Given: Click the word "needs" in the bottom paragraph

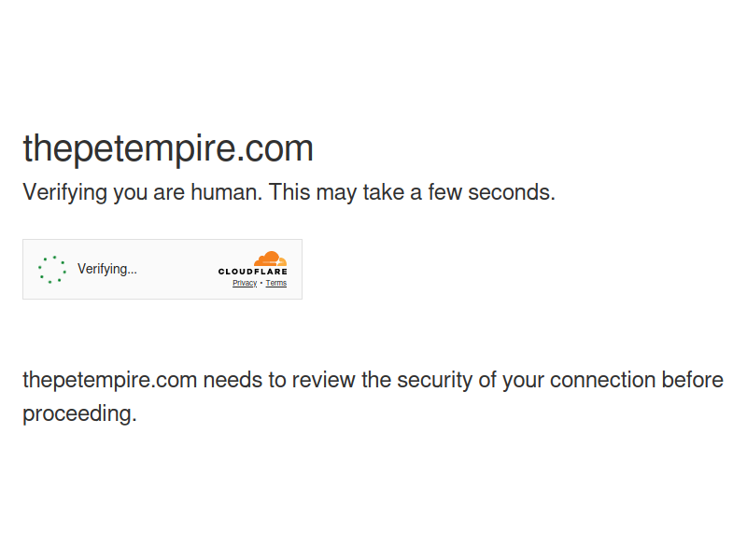Looking at the screenshot, I should point(229,381).
